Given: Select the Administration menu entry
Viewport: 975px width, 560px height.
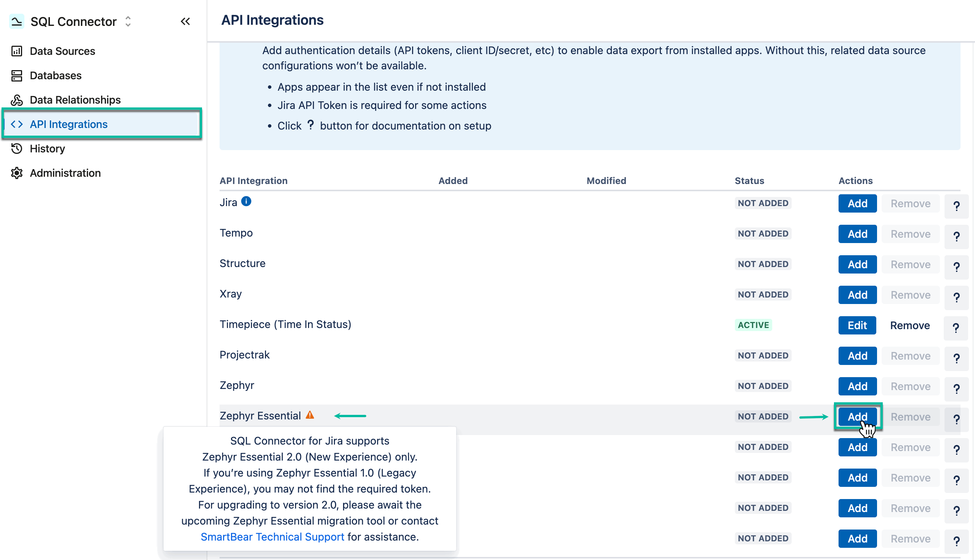Looking at the screenshot, I should pyautogui.click(x=65, y=173).
